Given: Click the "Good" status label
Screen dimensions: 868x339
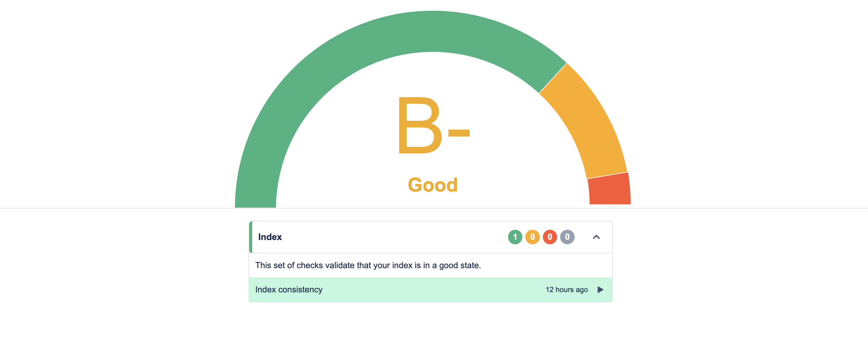Looking at the screenshot, I should 433,185.
